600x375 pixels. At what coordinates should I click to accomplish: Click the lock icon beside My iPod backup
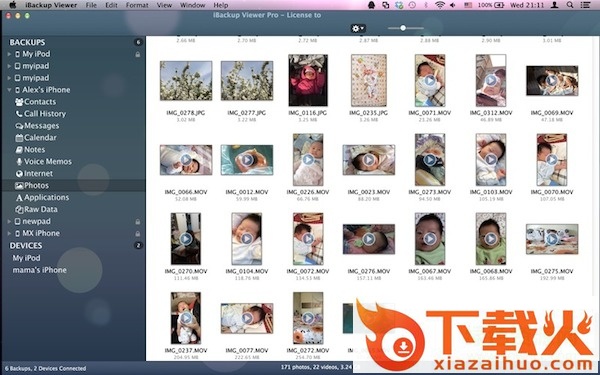coord(137,54)
